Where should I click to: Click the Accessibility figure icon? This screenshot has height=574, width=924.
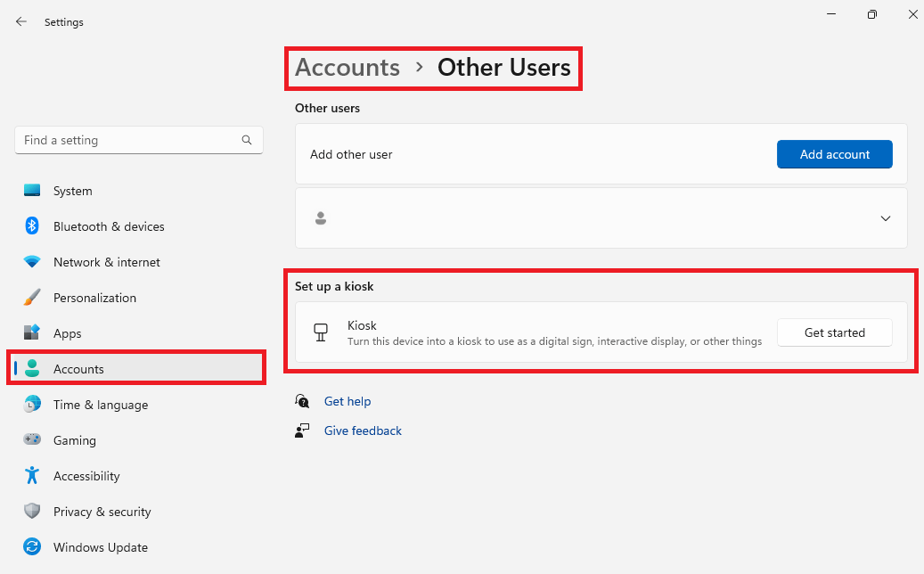coord(32,475)
